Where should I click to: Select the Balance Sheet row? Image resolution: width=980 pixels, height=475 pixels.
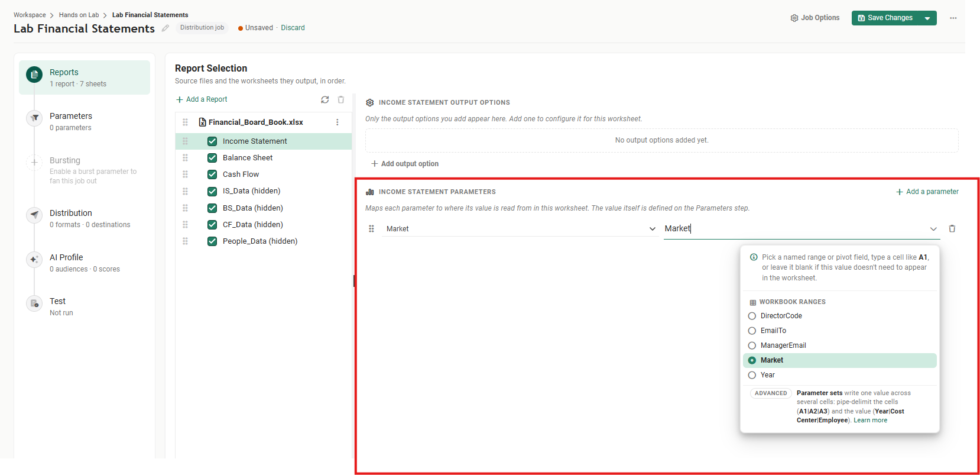point(264,157)
